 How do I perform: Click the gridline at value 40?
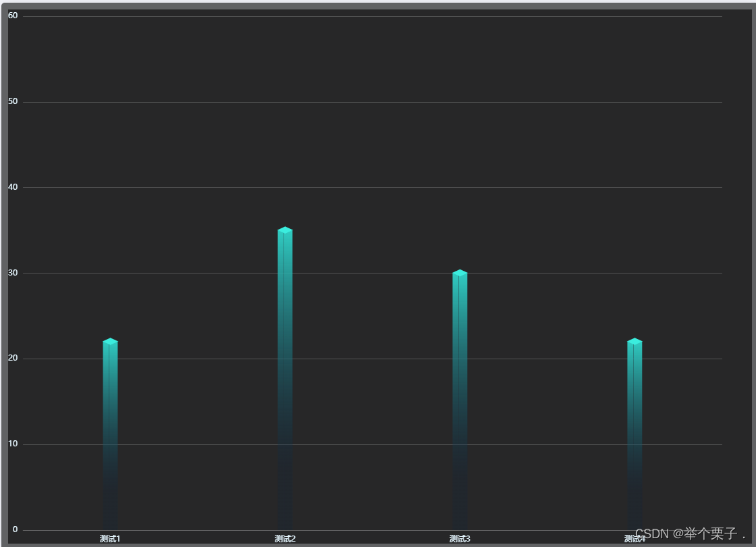pyautogui.click(x=371, y=187)
